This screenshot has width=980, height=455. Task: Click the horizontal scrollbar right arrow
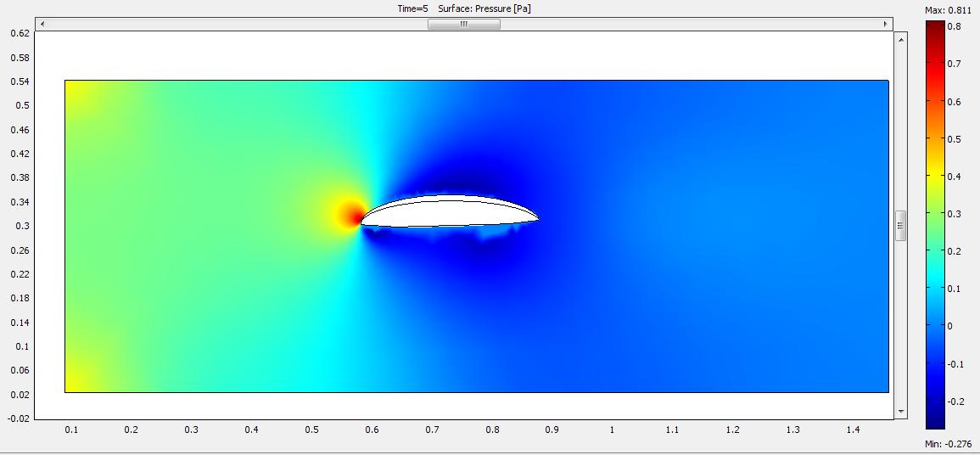(886, 24)
